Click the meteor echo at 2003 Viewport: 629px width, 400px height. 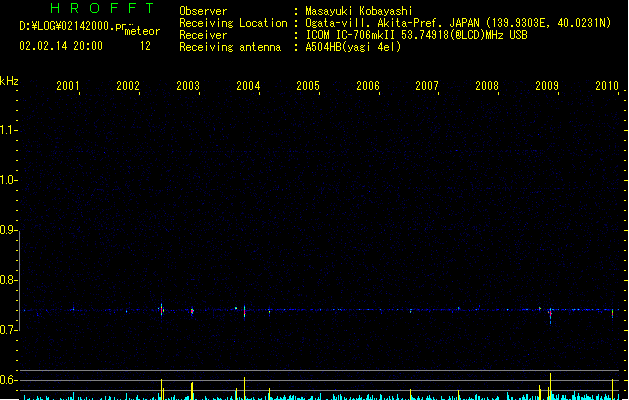point(192,311)
